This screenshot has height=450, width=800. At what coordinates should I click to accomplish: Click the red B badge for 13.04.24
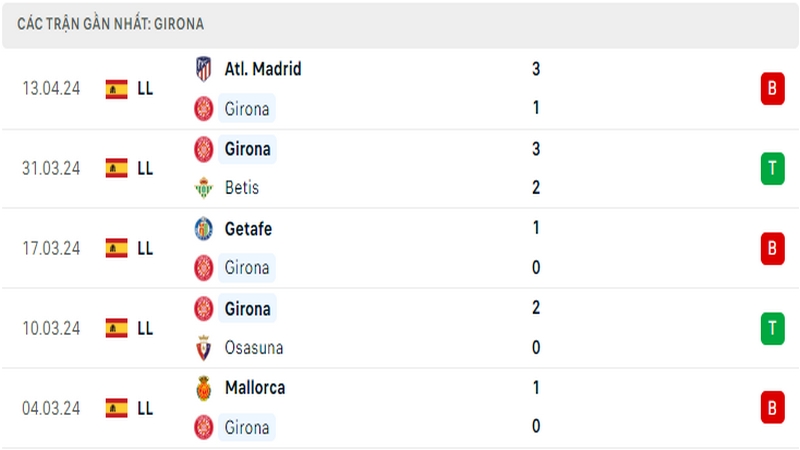point(772,89)
